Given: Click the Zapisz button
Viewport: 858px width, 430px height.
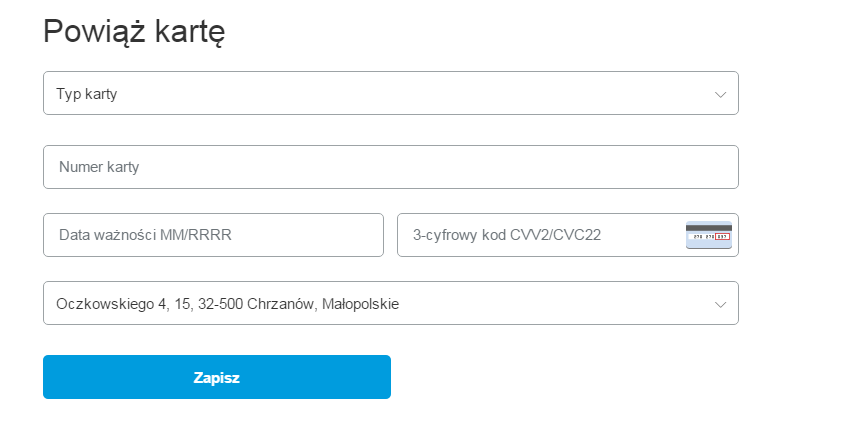Looking at the screenshot, I should click(217, 377).
